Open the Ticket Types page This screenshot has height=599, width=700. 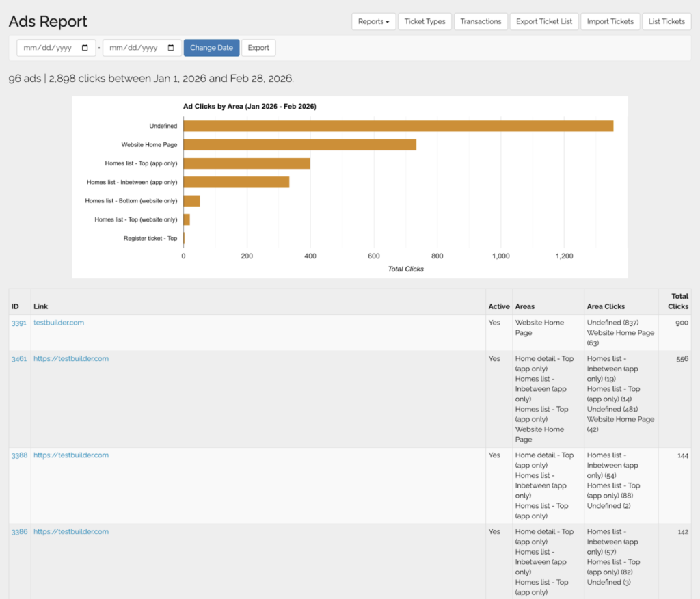point(425,22)
